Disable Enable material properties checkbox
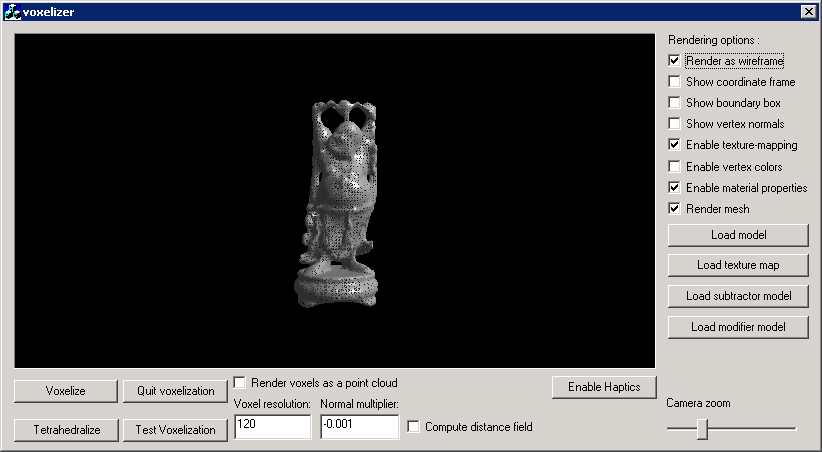Viewport: 822px width, 452px height. tap(675, 188)
